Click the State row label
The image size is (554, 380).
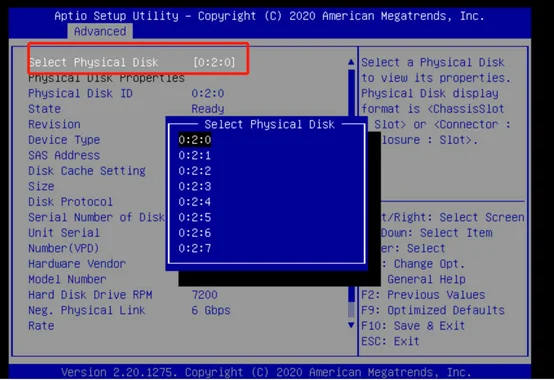(x=45, y=109)
